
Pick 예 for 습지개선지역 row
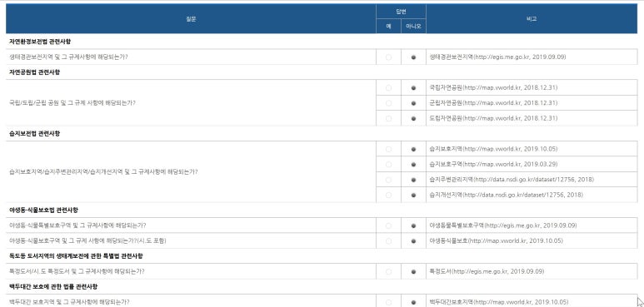[388, 196]
